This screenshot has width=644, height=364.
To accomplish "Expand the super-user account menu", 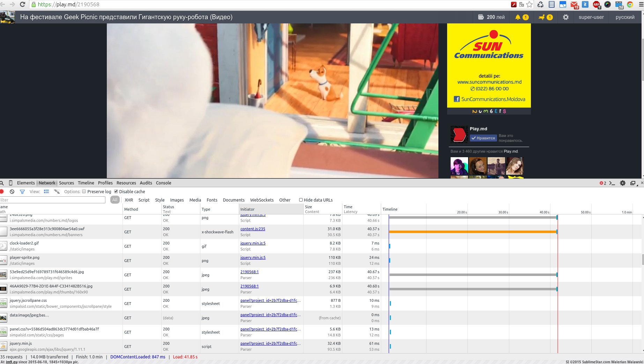I will pyautogui.click(x=591, y=17).
